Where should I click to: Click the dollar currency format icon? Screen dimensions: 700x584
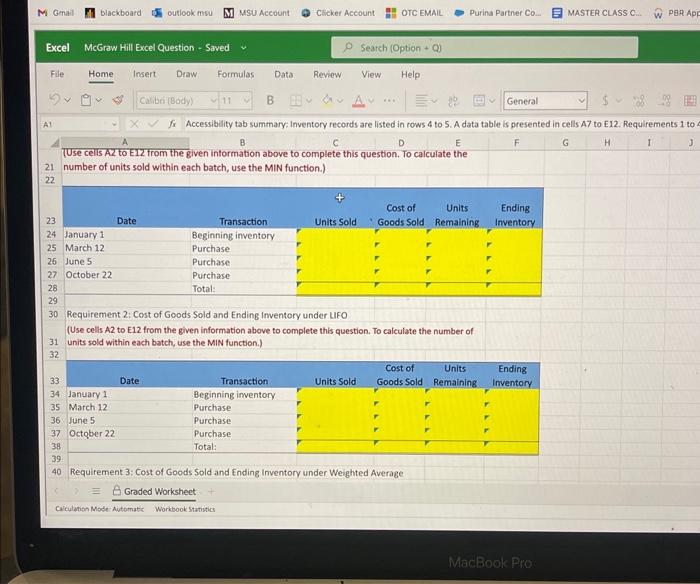605,100
